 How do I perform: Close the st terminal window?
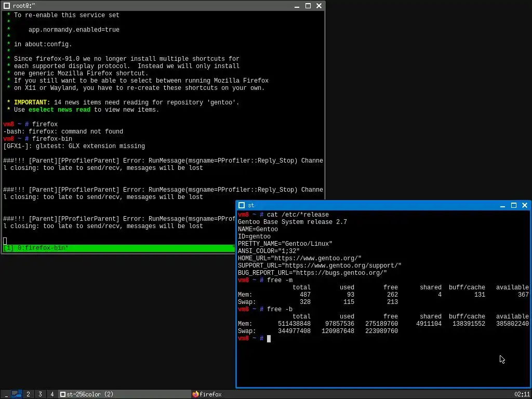pyautogui.click(x=525, y=205)
